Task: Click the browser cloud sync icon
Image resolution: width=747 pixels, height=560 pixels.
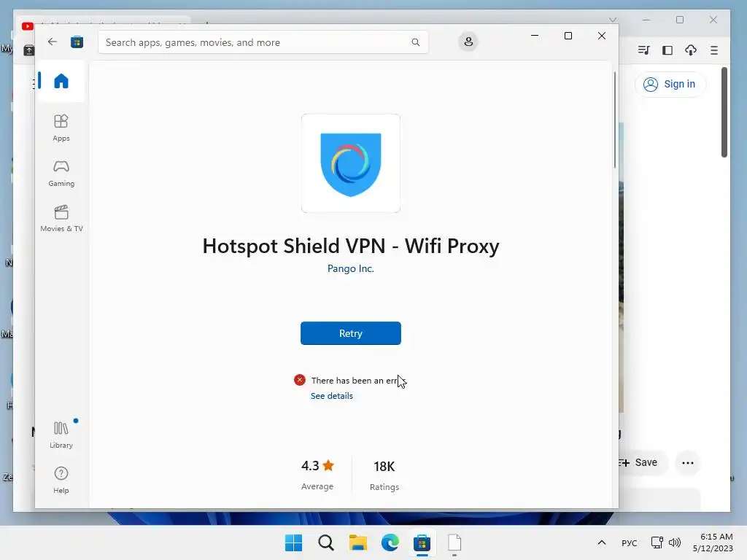Action: [x=691, y=50]
